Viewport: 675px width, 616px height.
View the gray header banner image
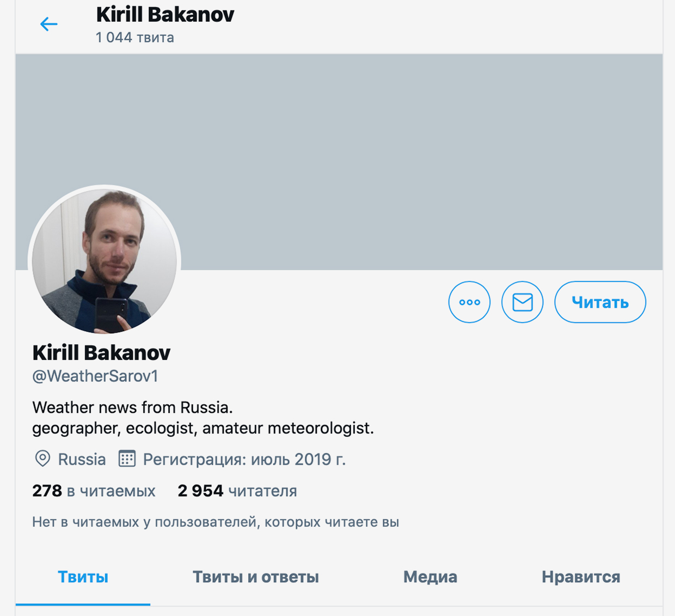[x=339, y=162]
